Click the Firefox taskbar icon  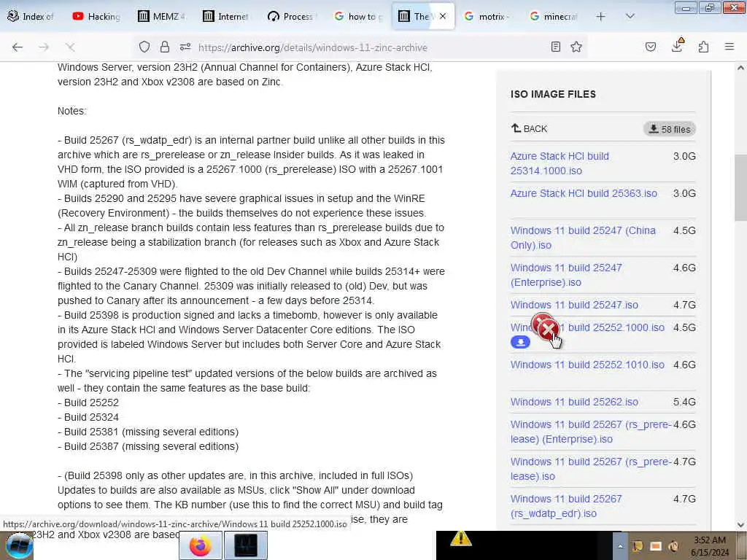[x=200, y=545]
